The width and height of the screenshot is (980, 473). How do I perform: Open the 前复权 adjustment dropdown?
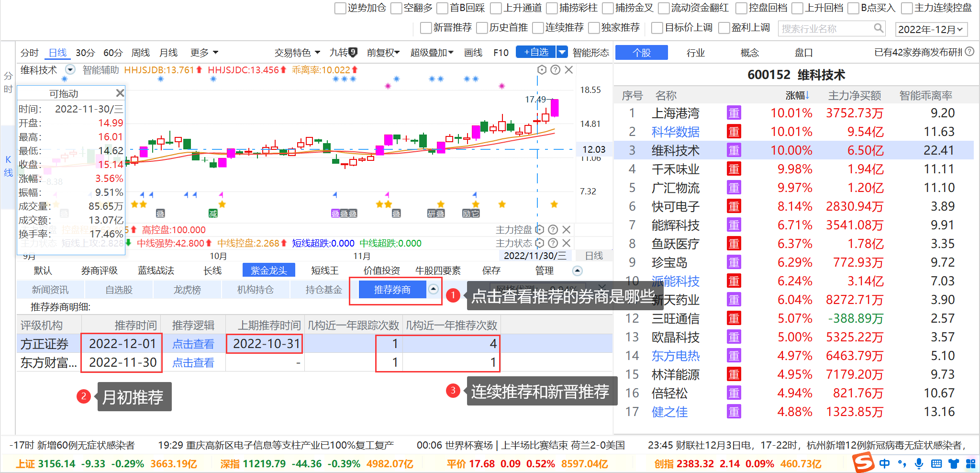[x=383, y=53]
